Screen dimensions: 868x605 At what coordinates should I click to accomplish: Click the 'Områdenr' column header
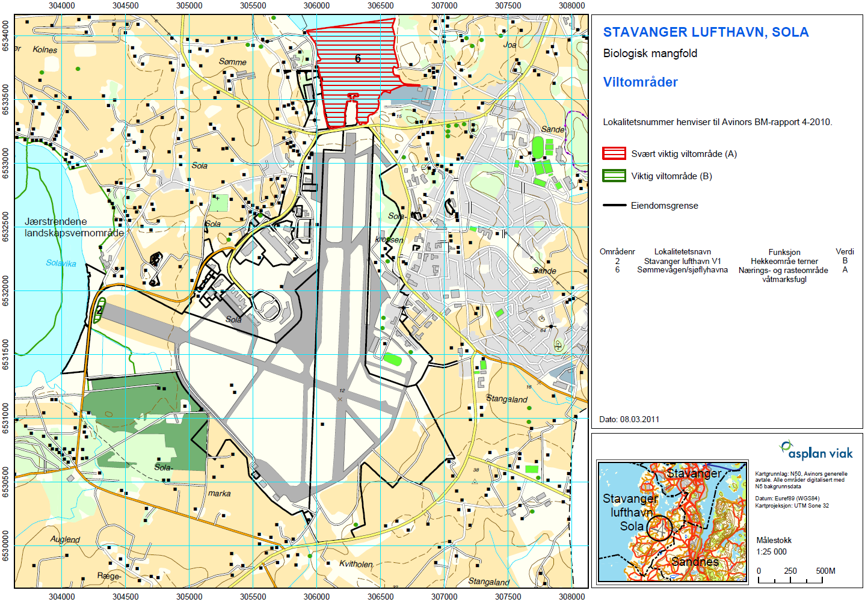(x=617, y=252)
